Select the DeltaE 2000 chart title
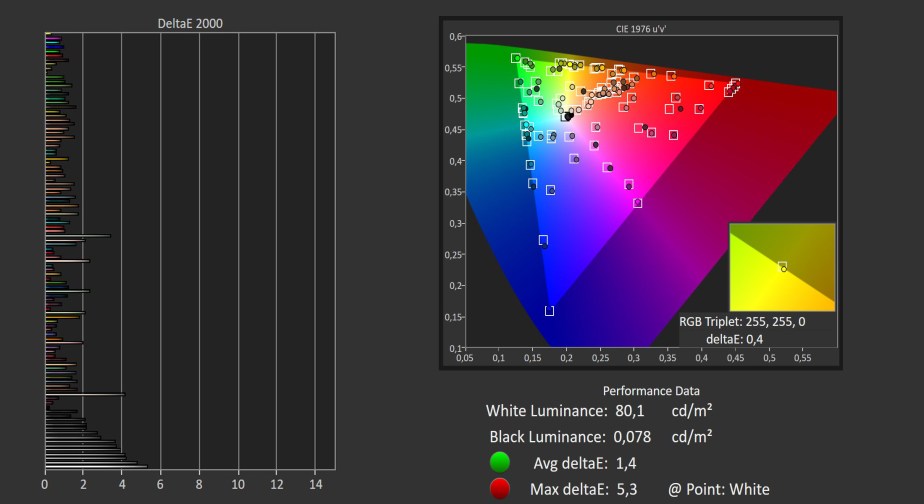 (190, 24)
